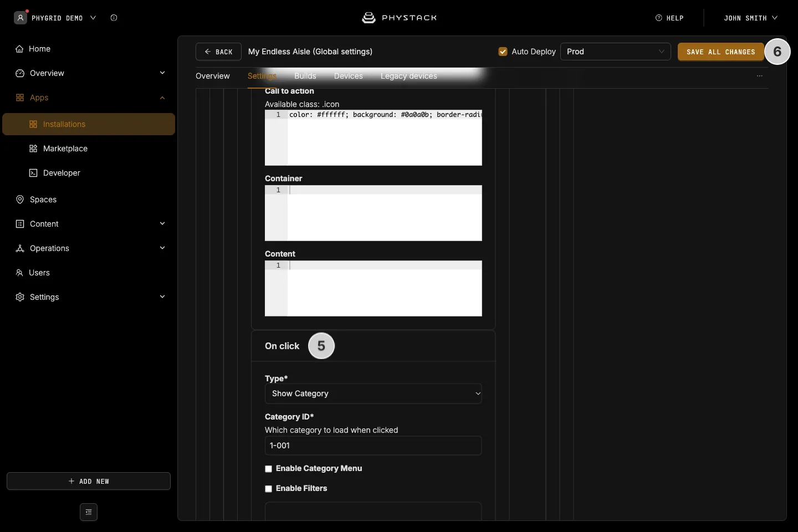Click Save All Changes button

click(721, 52)
